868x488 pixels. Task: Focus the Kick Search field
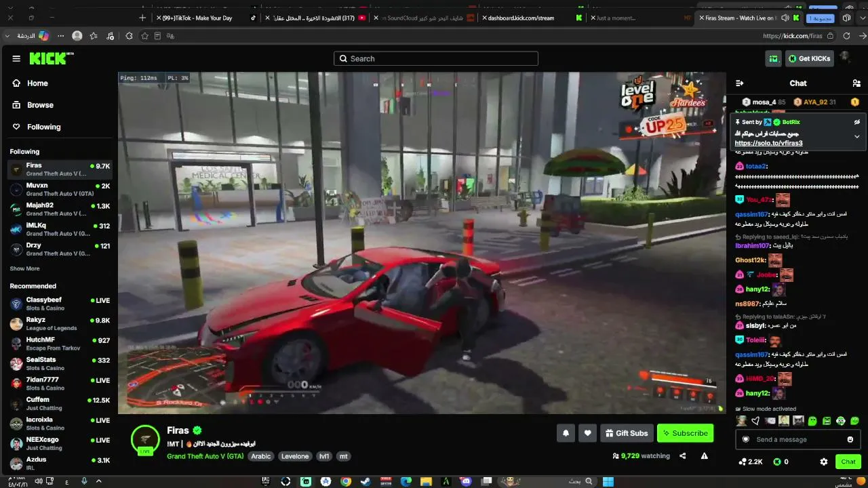pos(436,59)
